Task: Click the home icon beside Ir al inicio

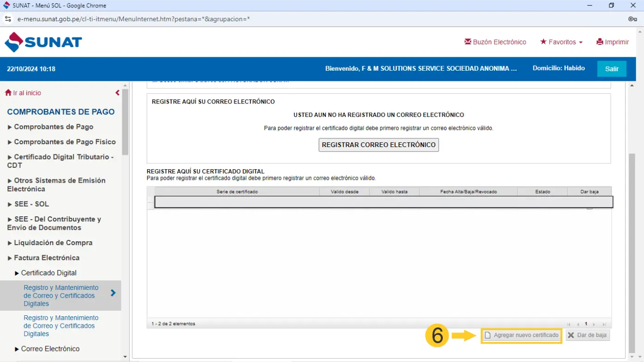Action: (8, 93)
